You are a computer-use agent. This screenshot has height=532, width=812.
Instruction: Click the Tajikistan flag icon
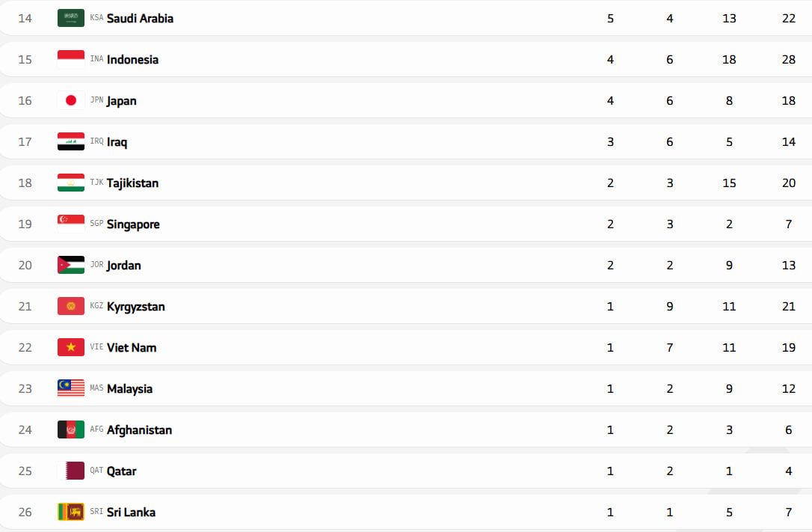pos(71,183)
